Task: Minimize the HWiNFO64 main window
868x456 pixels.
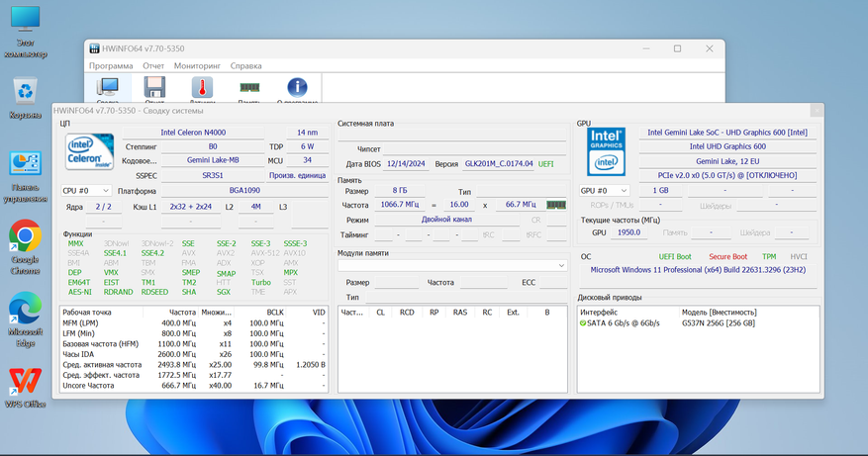Action: click(x=646, y=48)
